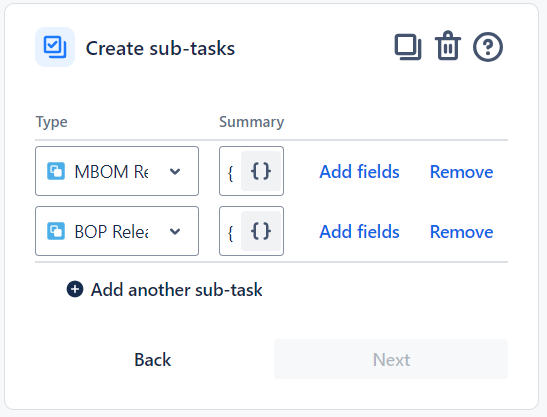Insert smart value in second summary

click(261, 231)
